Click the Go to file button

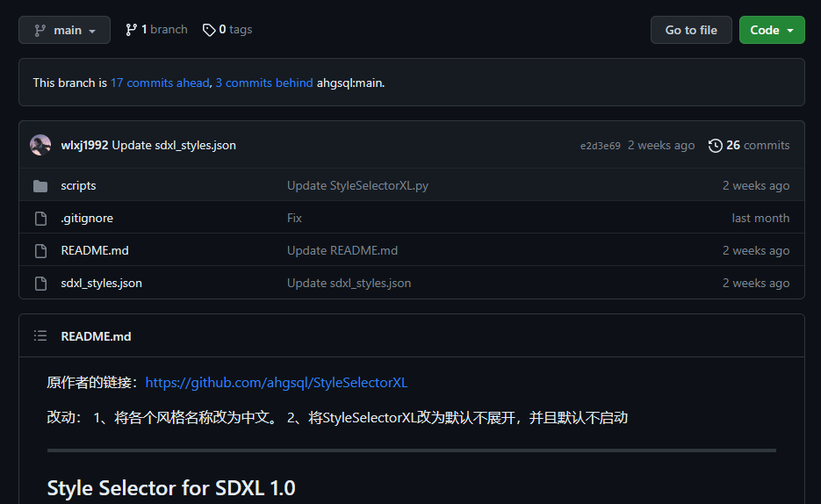click(x=691, y=30)
